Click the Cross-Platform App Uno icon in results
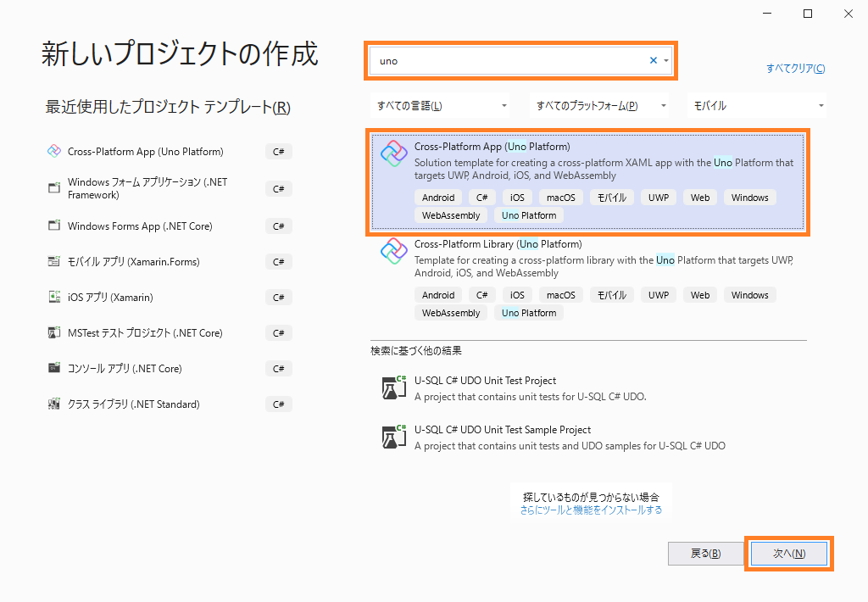This screenshot has width=868, height=602. click(394, 154)
